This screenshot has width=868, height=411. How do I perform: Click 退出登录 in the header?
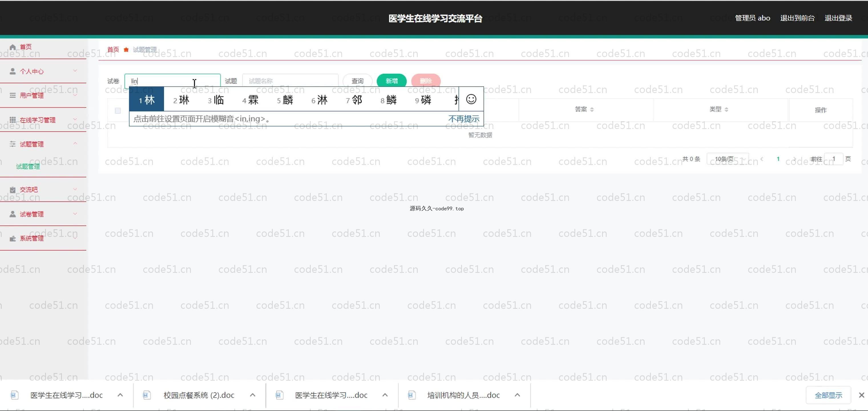pyautogui.click(x=838, y=18)
